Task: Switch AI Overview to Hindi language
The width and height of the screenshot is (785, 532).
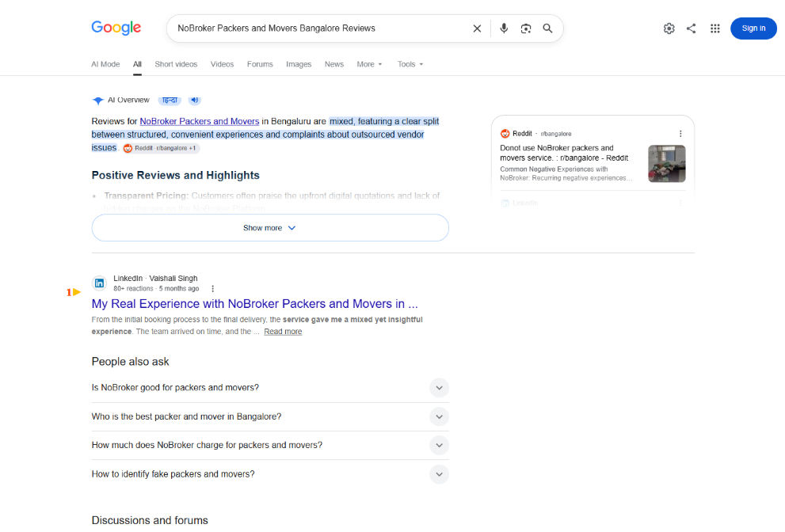Action: point(170,100)
